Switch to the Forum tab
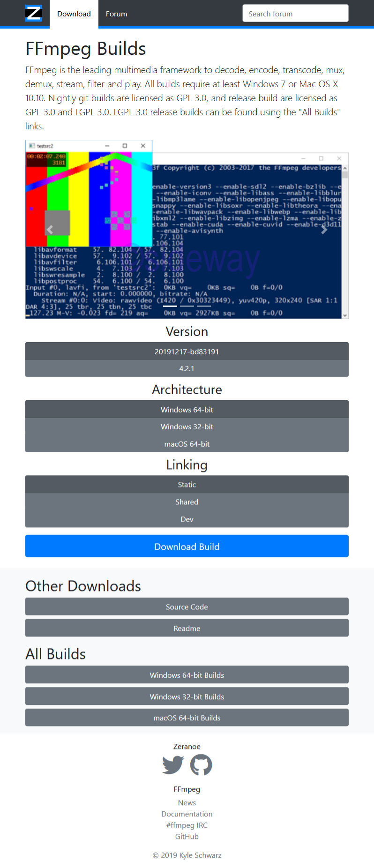The image size is (374, 868). pos(117,14)
